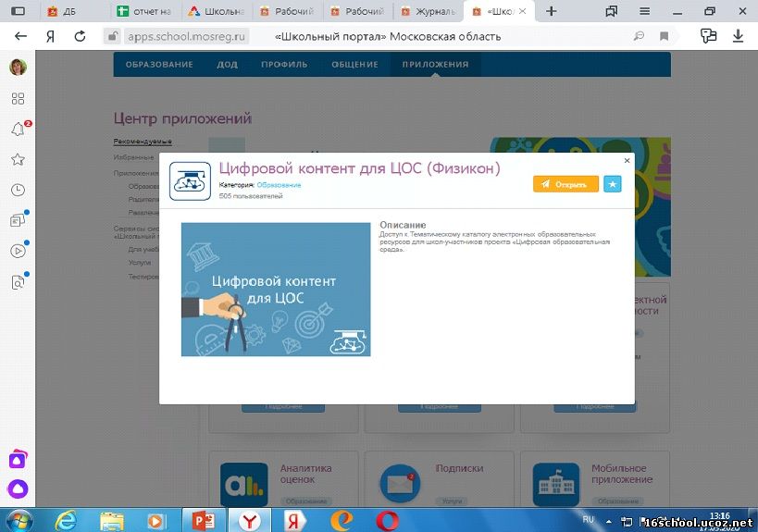This screenshot has height=532, width=758.
Task: Open the app with orange Открыть button
Action: (x=565, y=184)
